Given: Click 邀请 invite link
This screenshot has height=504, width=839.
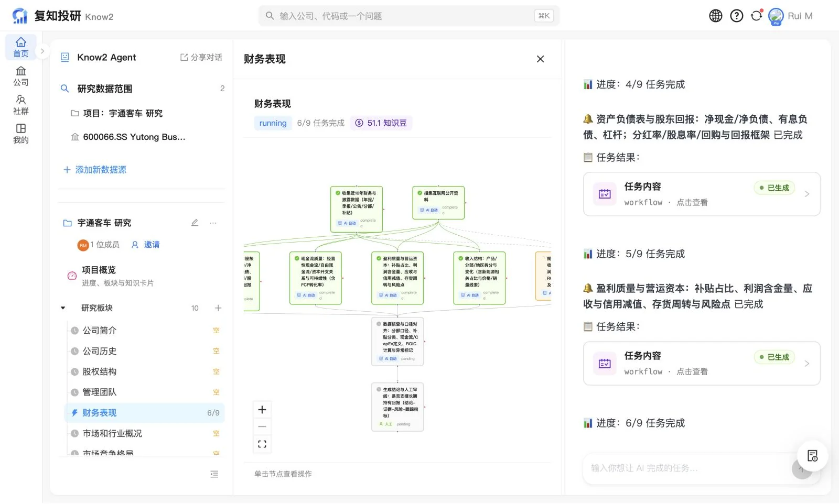Looking at the screenshot, I should click(x=146, y=245).
